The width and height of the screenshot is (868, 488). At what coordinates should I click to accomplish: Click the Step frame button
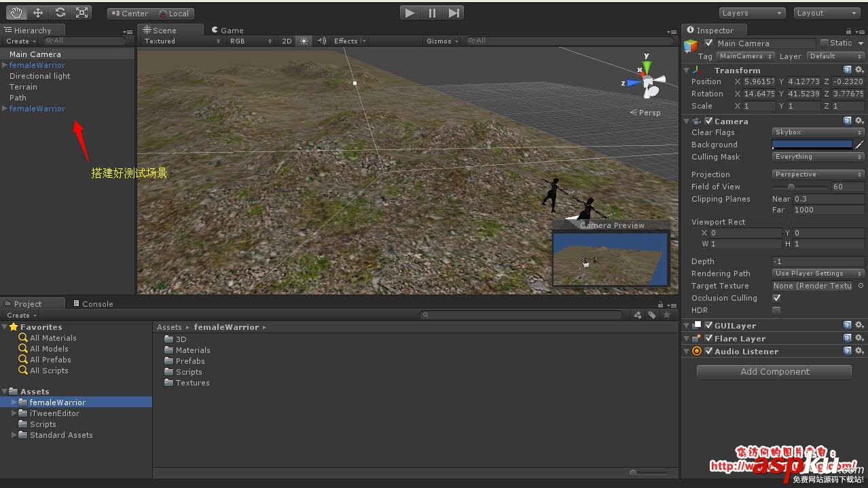[x=454, y=12]
